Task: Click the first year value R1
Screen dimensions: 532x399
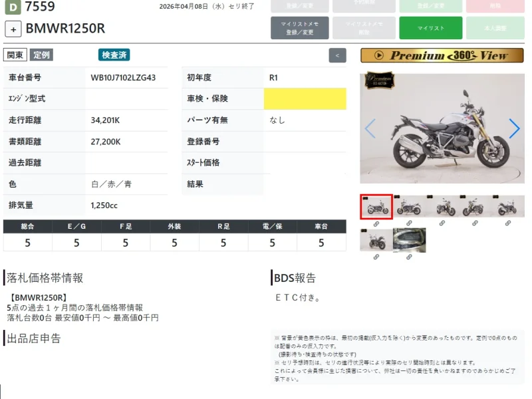Action: click(273, 78)
